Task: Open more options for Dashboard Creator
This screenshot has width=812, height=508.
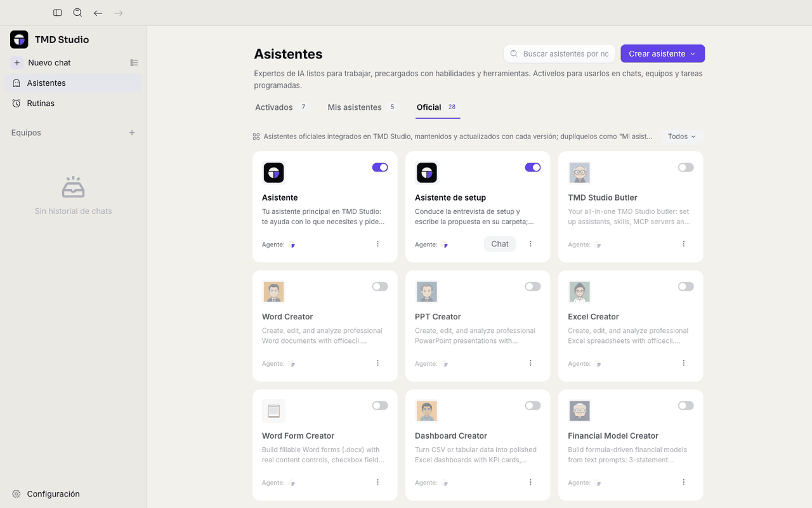Action: pos(531,482)
